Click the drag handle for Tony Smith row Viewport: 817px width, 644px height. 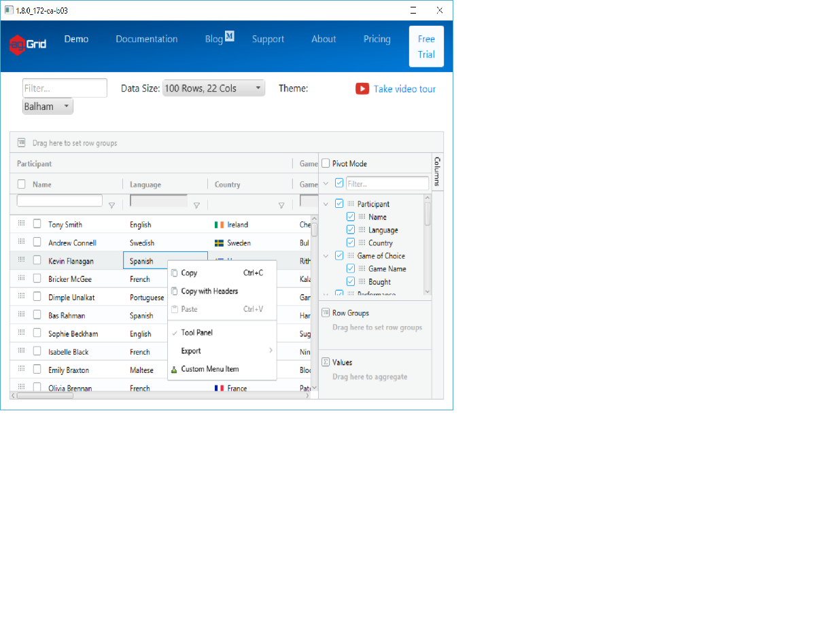[21, 223]
